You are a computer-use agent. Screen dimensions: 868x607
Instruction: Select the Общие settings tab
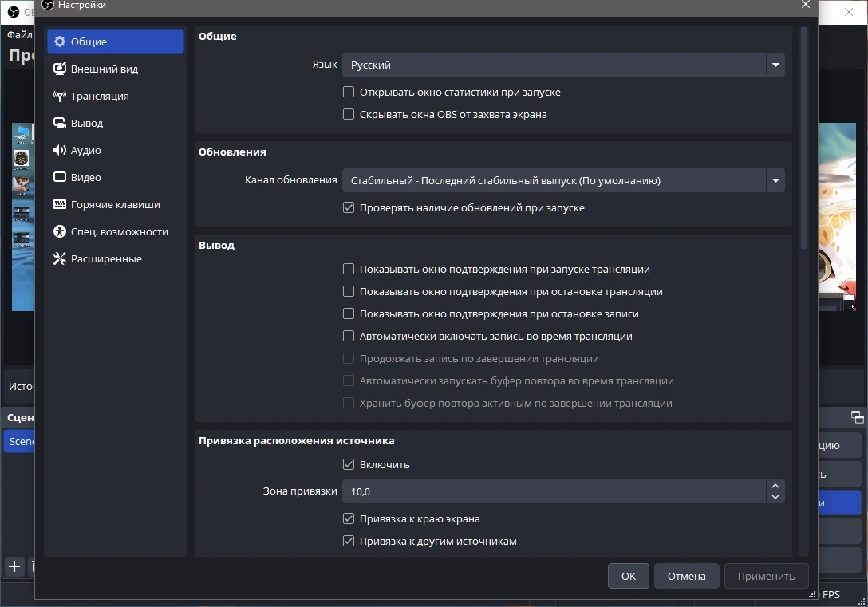[x=116, y=41]
